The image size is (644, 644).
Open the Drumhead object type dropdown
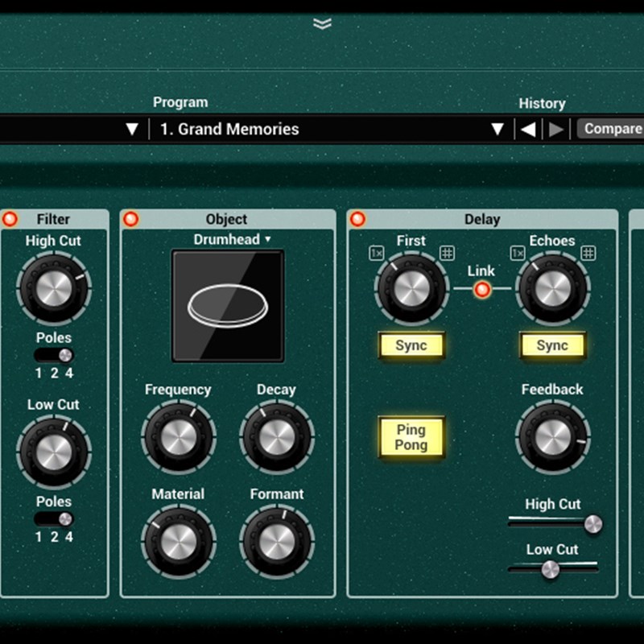click(232, 239)
